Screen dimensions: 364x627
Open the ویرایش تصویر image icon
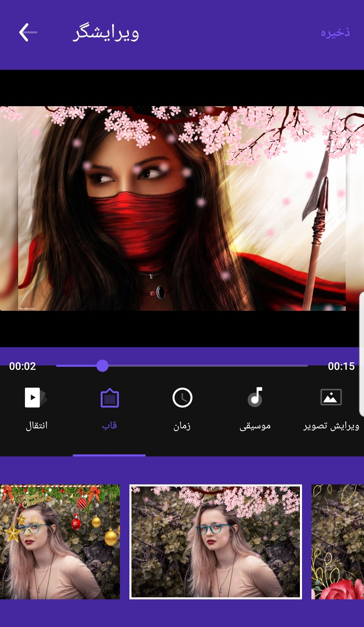331,397
